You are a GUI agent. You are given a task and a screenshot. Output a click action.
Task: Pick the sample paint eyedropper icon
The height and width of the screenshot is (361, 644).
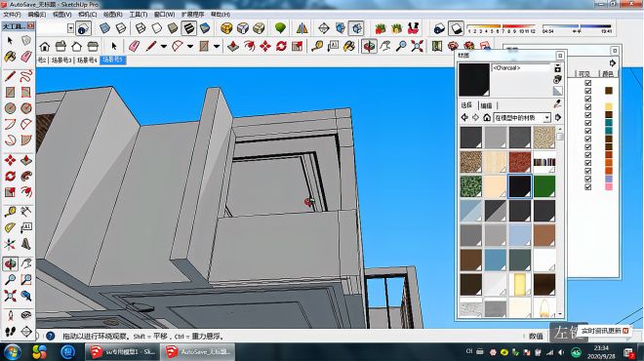click(x=557, y=104)
